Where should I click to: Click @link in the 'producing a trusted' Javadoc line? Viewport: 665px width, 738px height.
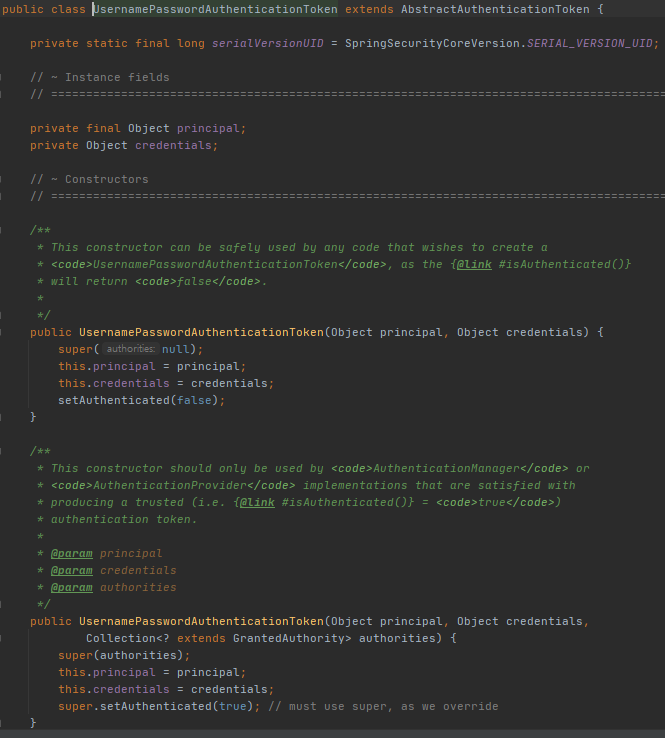[257, 503]
